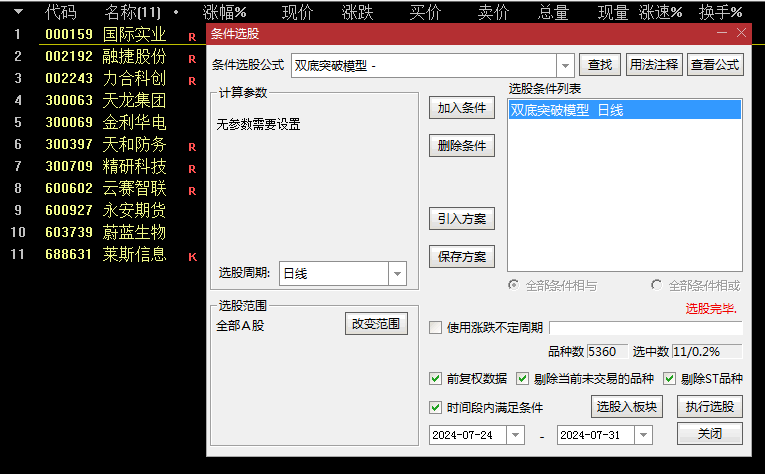The width and height of the screenshot is (765, 474).
Task: Sort by 现价 column header
Action: [x=297, y=12]
